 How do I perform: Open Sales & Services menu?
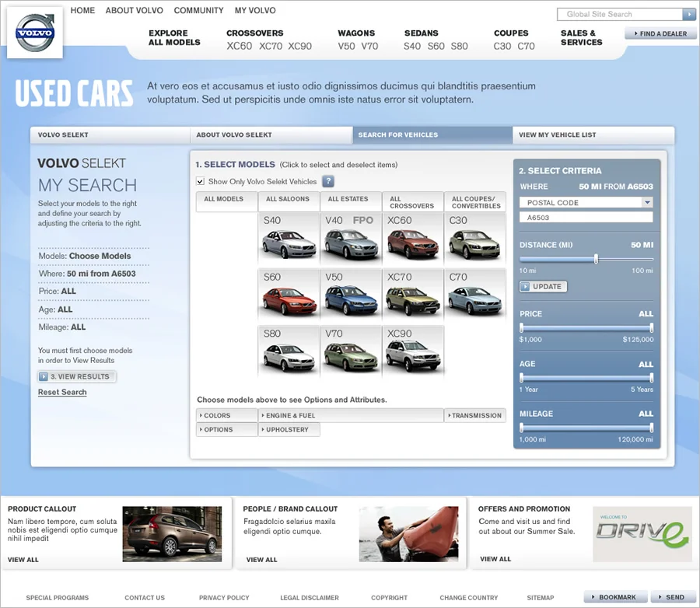coord(581,37)
